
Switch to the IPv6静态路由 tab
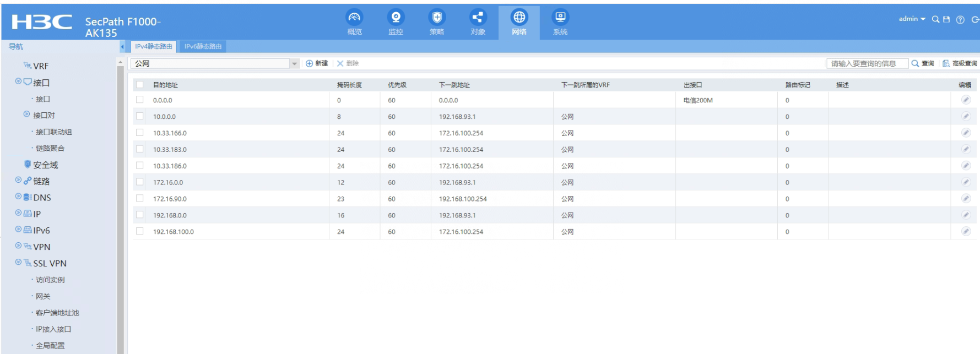point(203,47)
